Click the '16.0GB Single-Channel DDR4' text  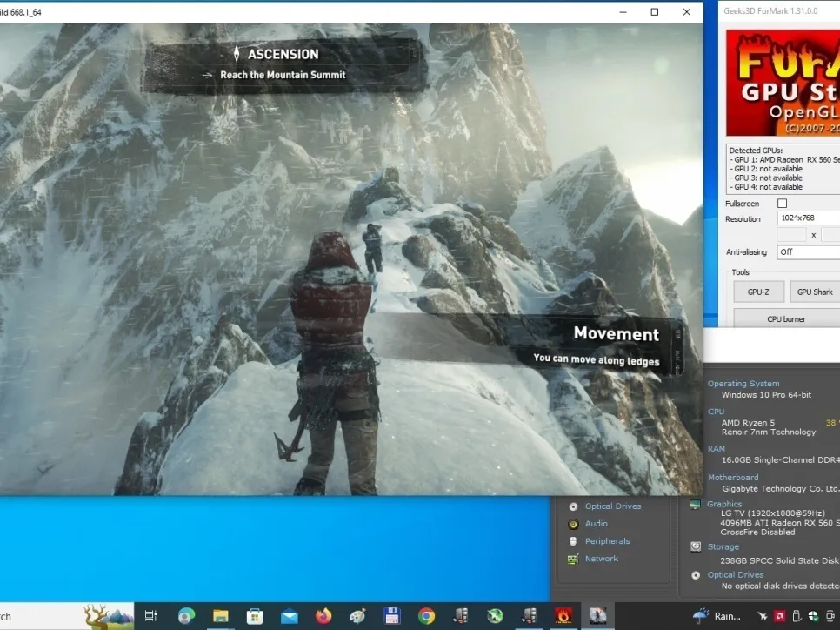pos(781,460)
